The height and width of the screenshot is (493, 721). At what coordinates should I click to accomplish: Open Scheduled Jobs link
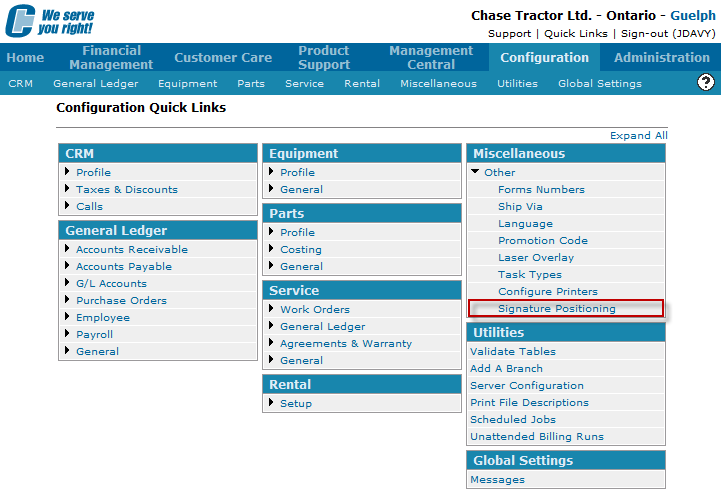point(513,419)
